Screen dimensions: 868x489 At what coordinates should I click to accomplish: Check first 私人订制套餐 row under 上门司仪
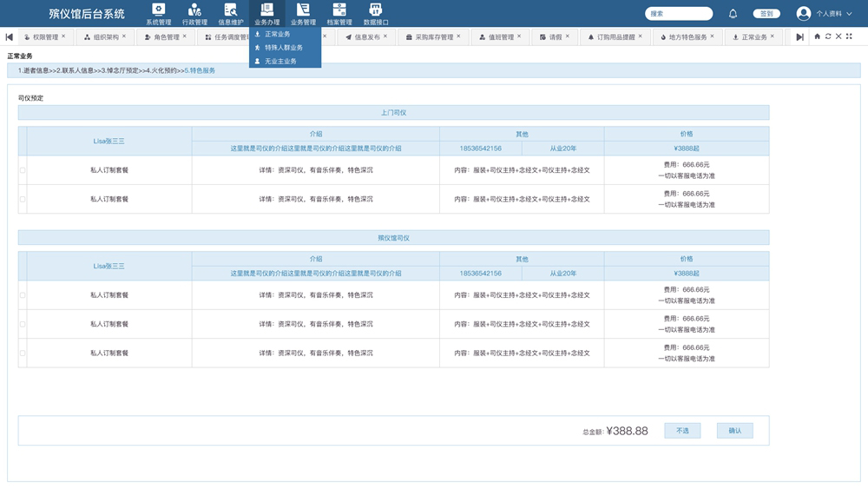coord(23,170)
